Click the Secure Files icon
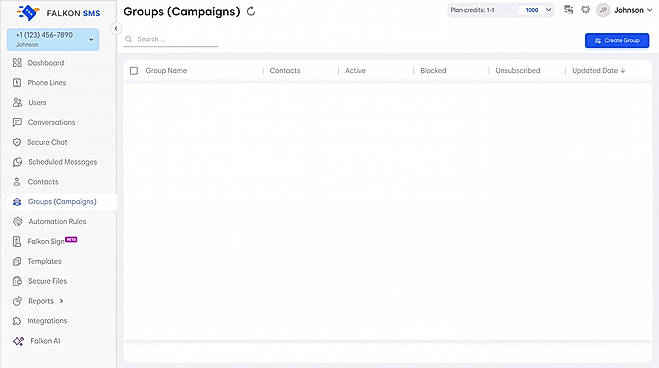The height and width of the screenshot is (368, 659). tap(17, 281)
